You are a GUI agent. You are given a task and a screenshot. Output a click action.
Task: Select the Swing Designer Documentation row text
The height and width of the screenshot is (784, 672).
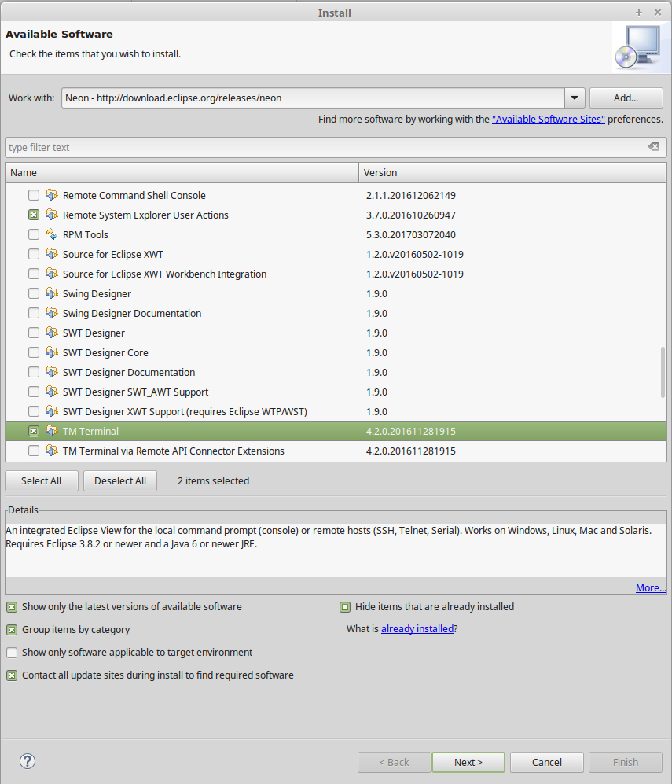(132, 314)
